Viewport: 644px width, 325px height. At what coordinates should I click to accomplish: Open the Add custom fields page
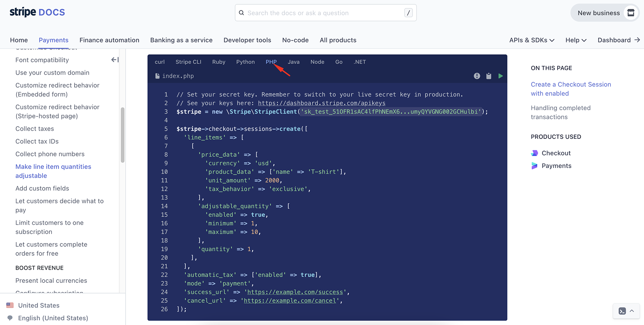tap(42, 188)
